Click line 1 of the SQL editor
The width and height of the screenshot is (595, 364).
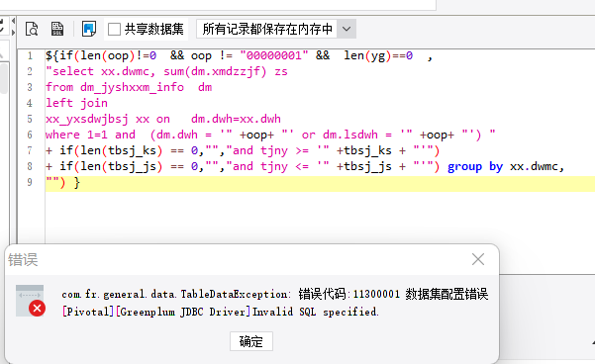coord(239,55)
